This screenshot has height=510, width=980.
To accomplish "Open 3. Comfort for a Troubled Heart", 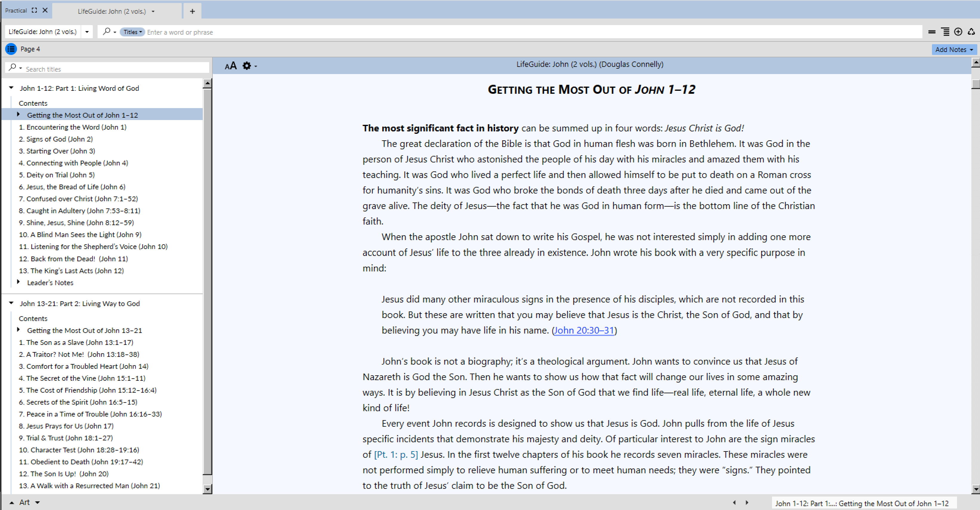I will 84,366.
